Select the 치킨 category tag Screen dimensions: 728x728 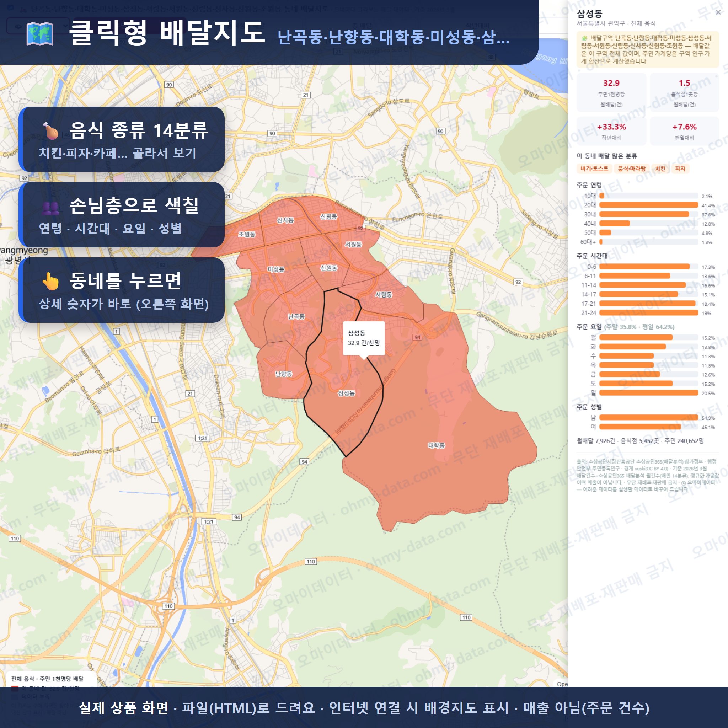click(660, 168)
